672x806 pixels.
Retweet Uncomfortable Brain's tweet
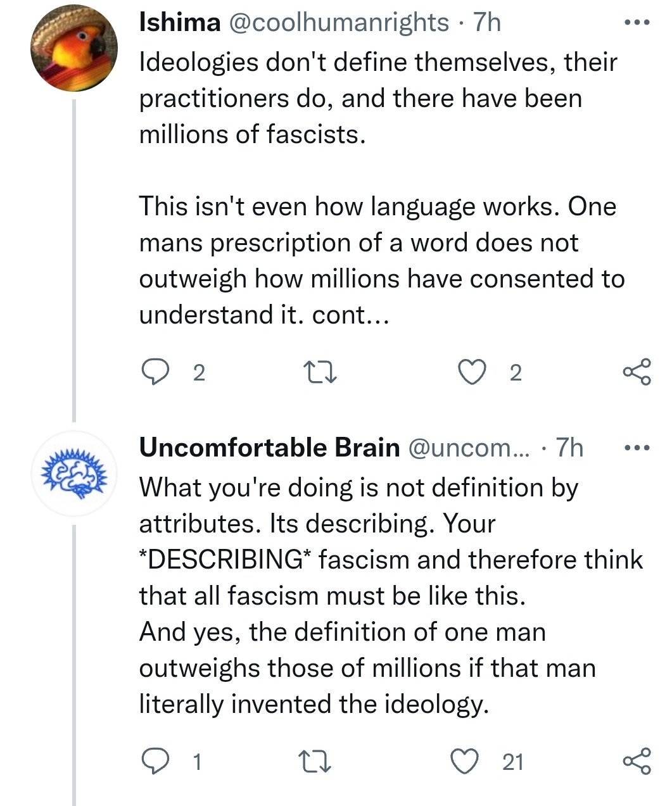coord(315,762)
